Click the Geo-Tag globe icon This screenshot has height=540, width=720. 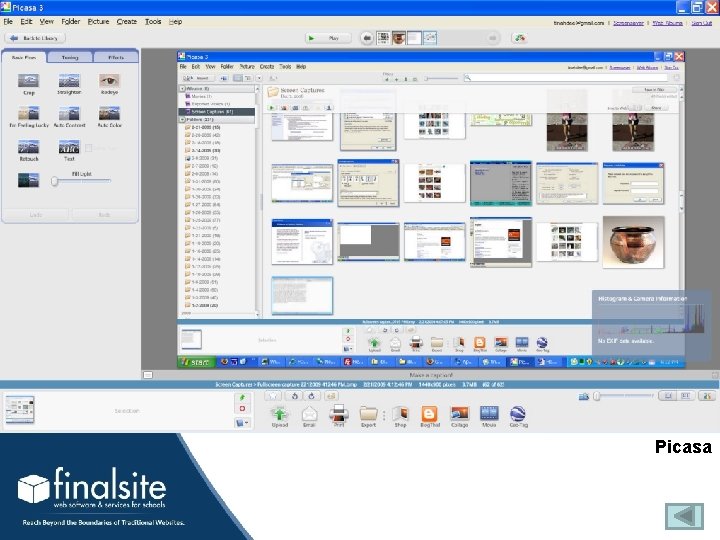click(x=518, y=414)
